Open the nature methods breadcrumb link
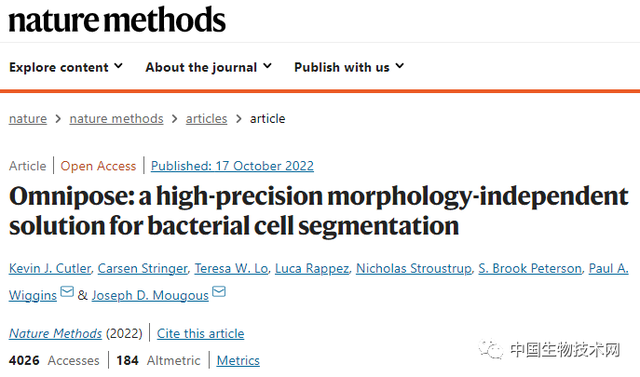This screenshot has height=377, width=640. [x=116, y=119]
